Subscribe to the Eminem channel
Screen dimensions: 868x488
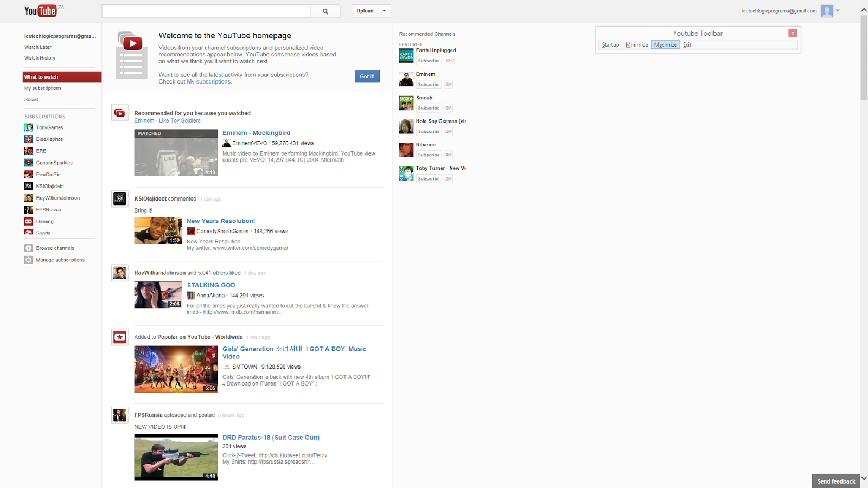point(428,84)
